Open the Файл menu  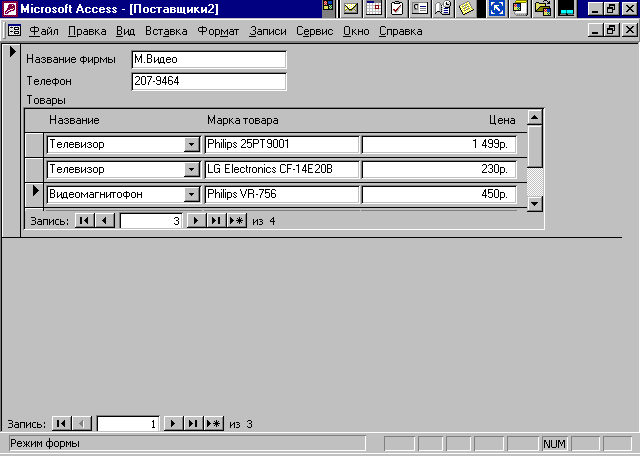point(44,31)
